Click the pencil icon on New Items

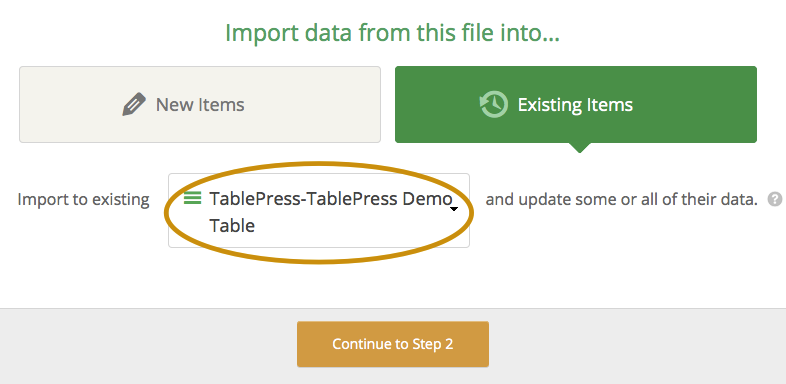click(134, 104)
